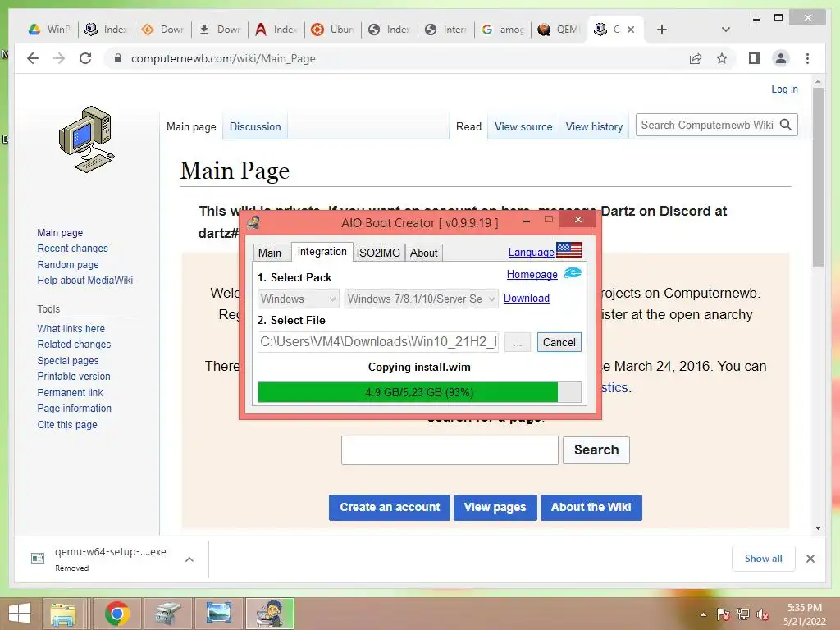Viewport: 840px width, 630px height.
Task: Click the Log in link
Action: (x=784, y=89)
